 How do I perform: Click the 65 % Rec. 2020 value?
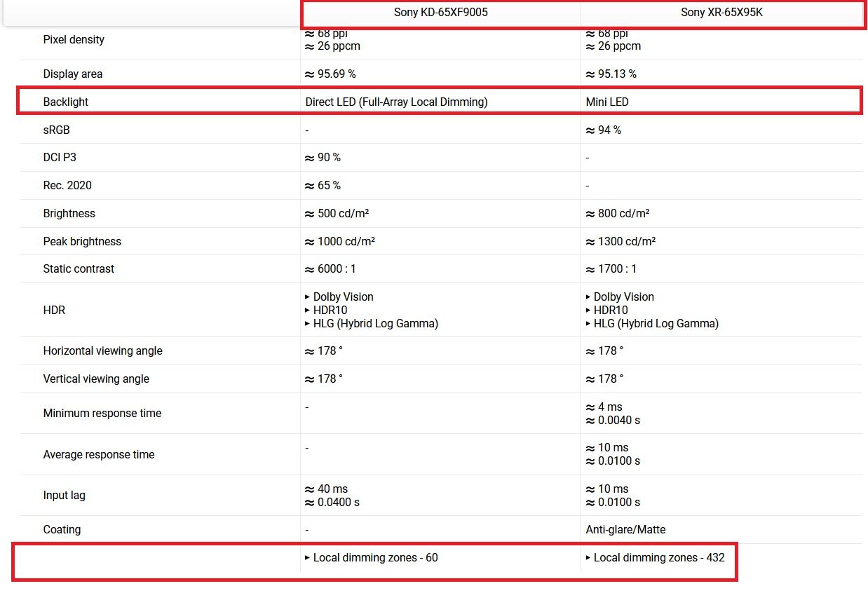[323, 185]
